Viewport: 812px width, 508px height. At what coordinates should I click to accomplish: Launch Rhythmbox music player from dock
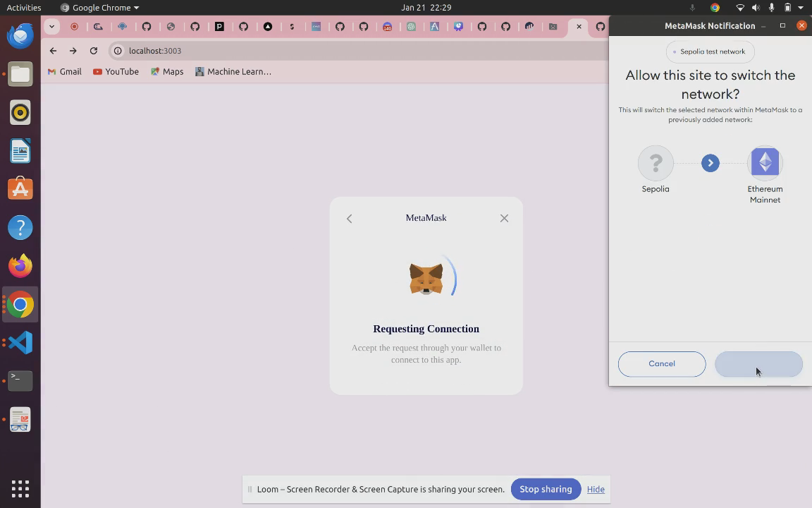[20, 112]
